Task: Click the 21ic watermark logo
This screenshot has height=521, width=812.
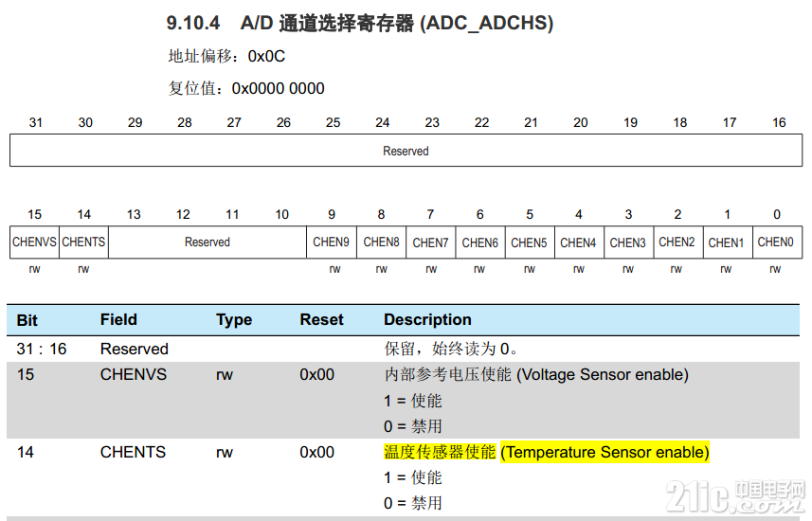Action: [735, 496]
